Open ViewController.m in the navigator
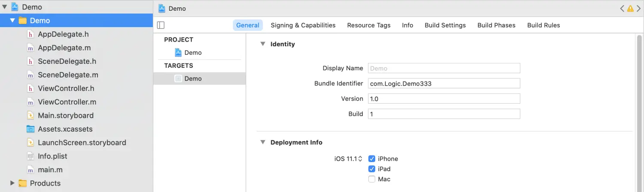The width and height of the screenshot is (644, 192). pyautogui.click(x=67, y=102)
